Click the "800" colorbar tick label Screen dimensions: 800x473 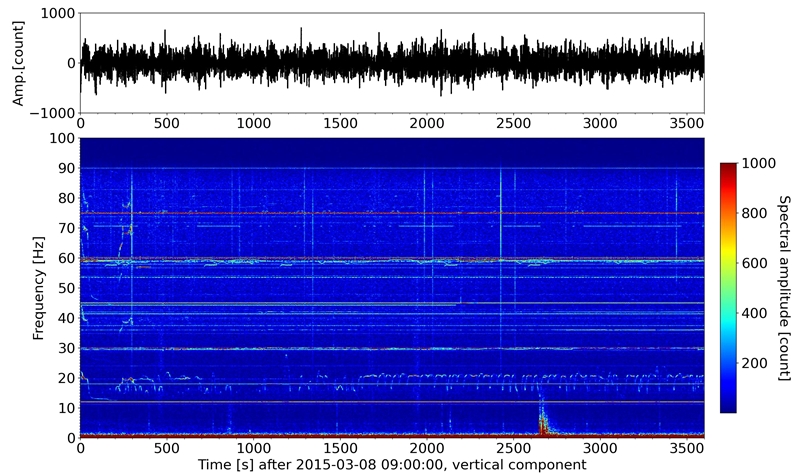point(754,213)
